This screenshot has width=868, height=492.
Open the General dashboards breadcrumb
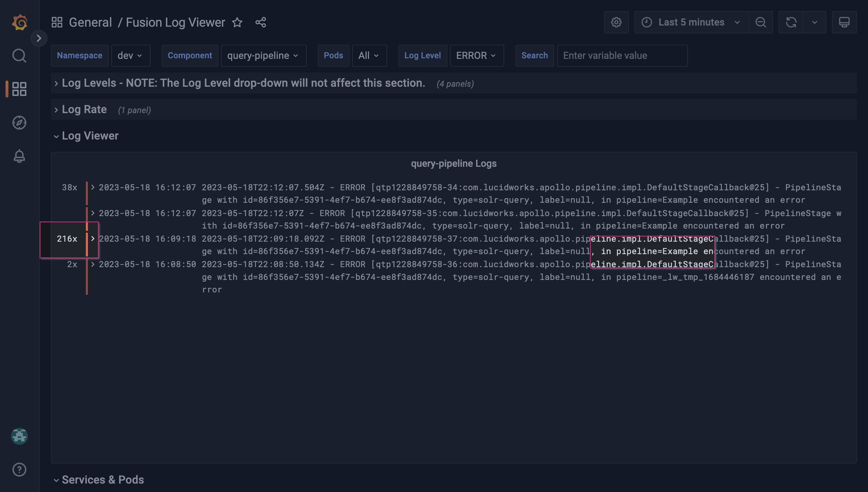90,22
